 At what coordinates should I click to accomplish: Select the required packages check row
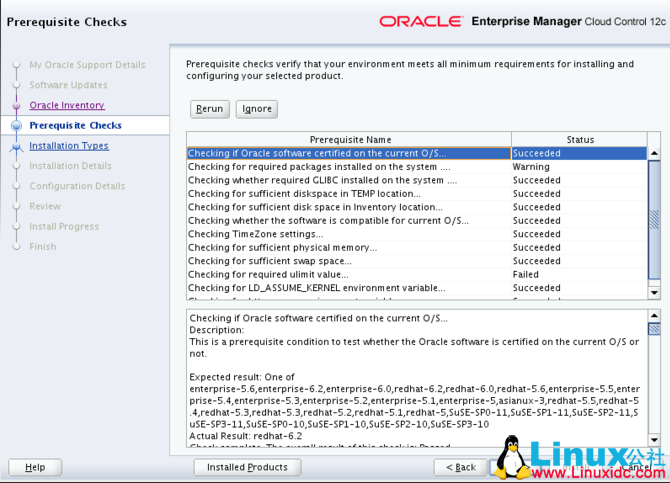tap(417, 167)
